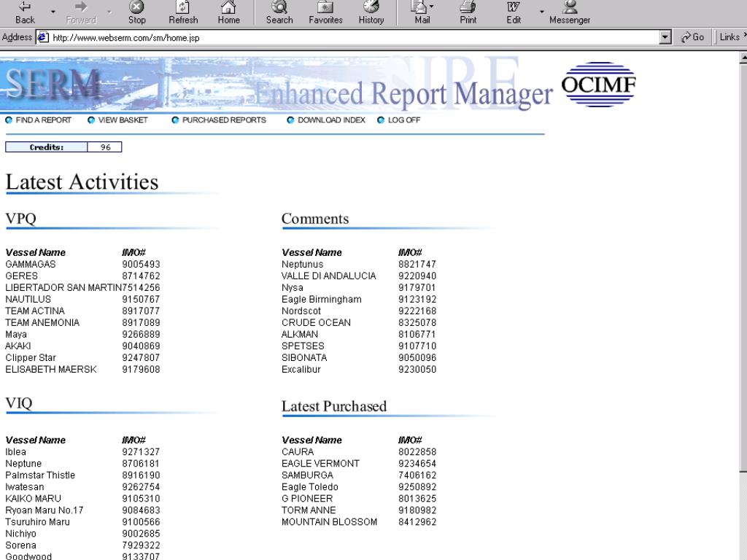The width and height of the screenshot is (747, 560).
Task: Click the Edit toolbar button
Action: click(514, 13)
